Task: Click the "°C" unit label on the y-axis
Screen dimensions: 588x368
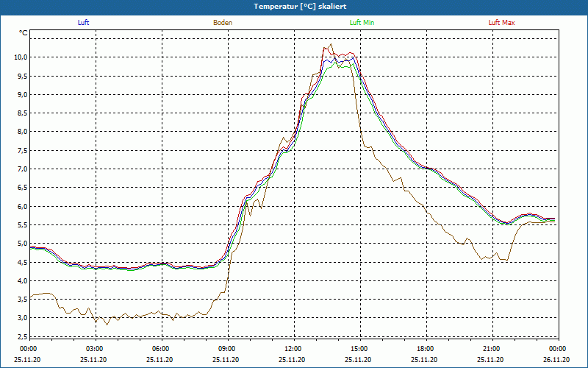Action: 24,33
